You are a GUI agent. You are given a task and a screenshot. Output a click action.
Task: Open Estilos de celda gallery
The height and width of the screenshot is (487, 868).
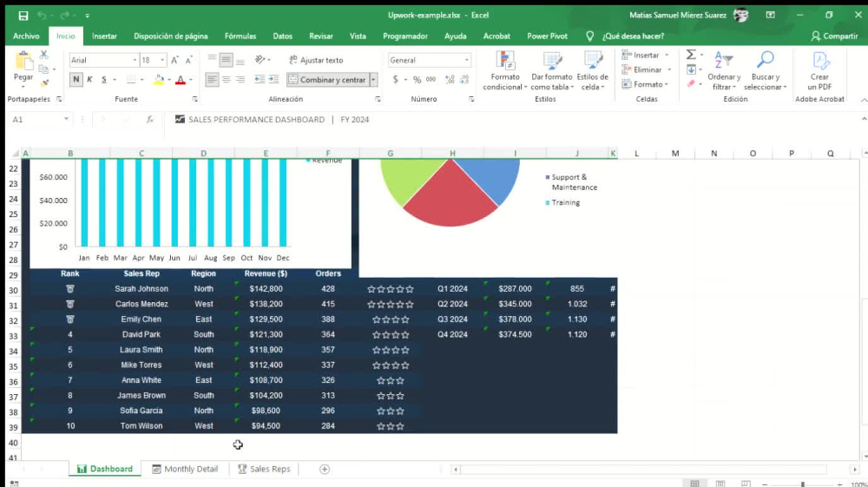[592, 70]
